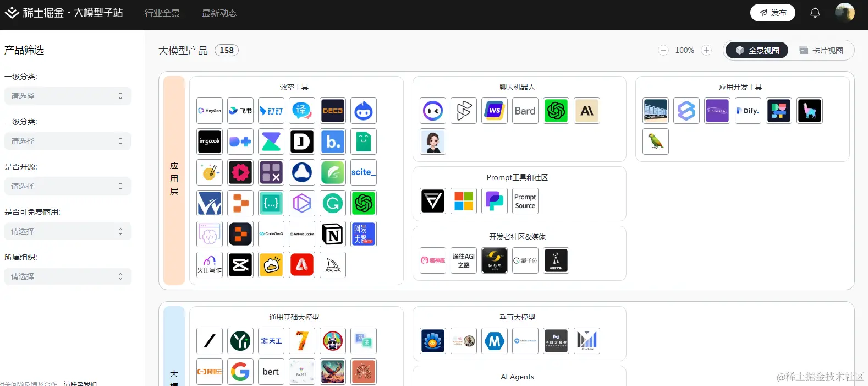This screenshot has height=386, width=868.
Task: Click the 发布 publish button
Action: click(x=773, y=13)
